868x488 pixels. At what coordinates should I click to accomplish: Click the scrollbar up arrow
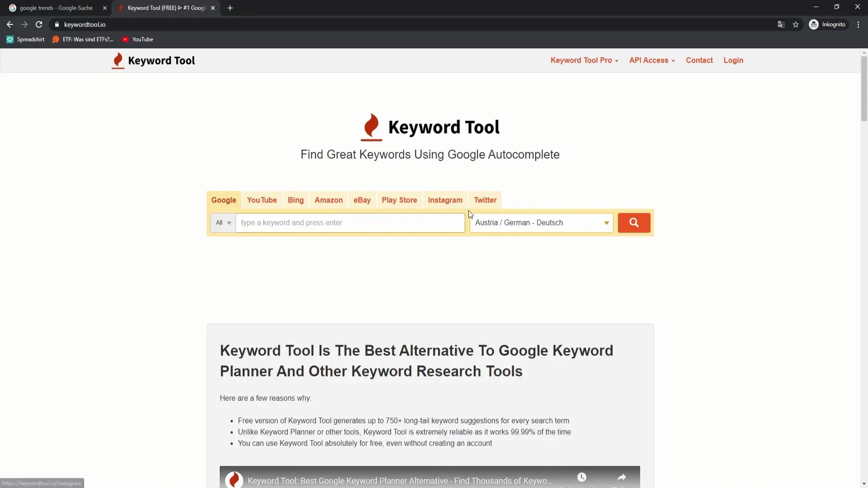click(864, 52)
